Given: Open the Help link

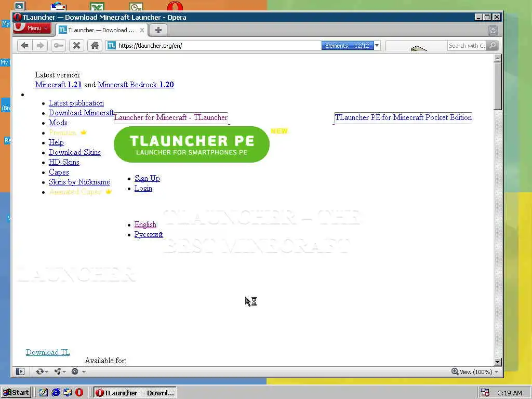Looking at the screenshot, I should click(56, 142).
